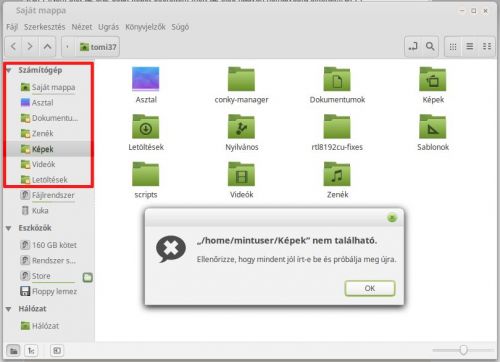Select Asztal in the sidebar
The image size is (500, 362).
(48, 103)
